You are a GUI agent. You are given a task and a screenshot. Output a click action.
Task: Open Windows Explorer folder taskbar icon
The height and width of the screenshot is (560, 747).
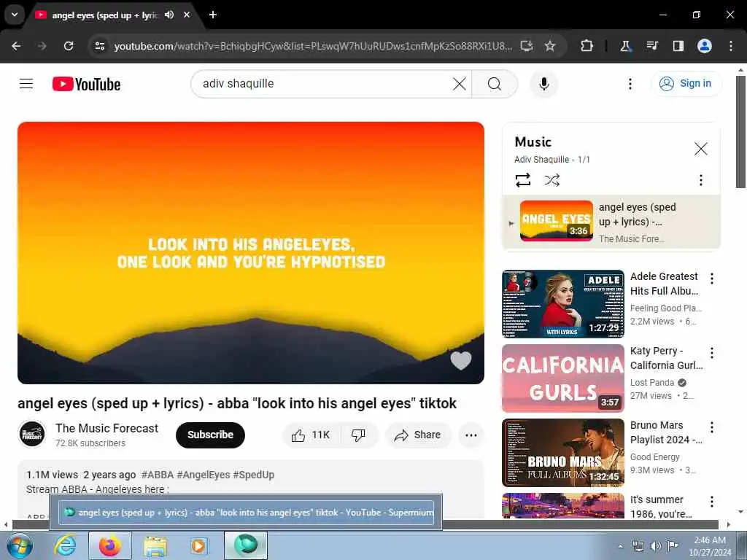click(x=155, y=545)
